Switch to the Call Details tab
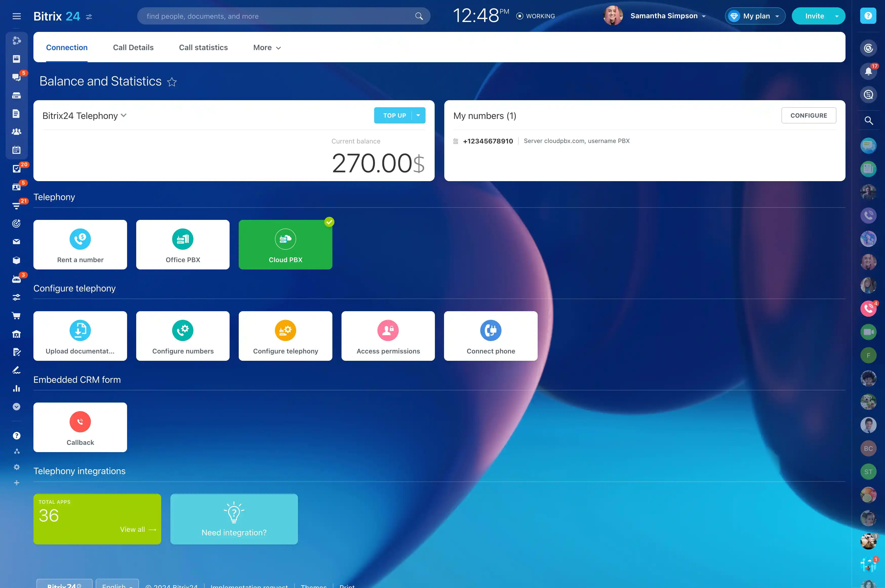The image size is (885, 588). (133, 48)
